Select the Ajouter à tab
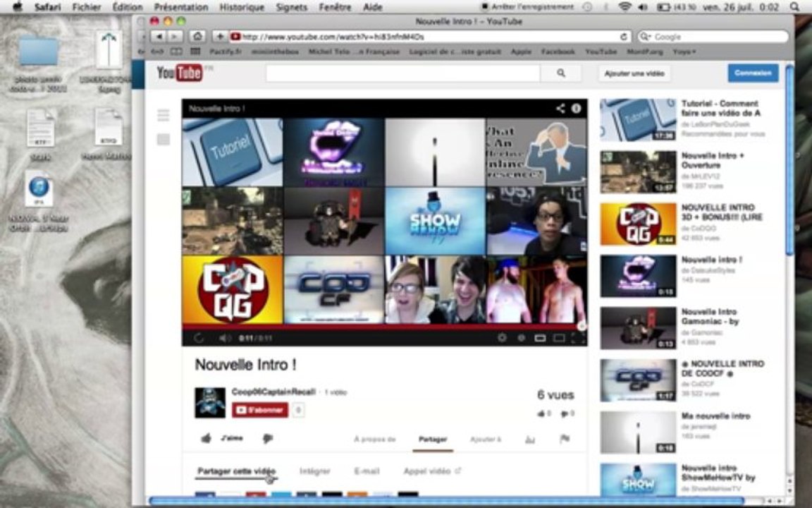This screenshot has height=508, width=812. tap(485, 439)
